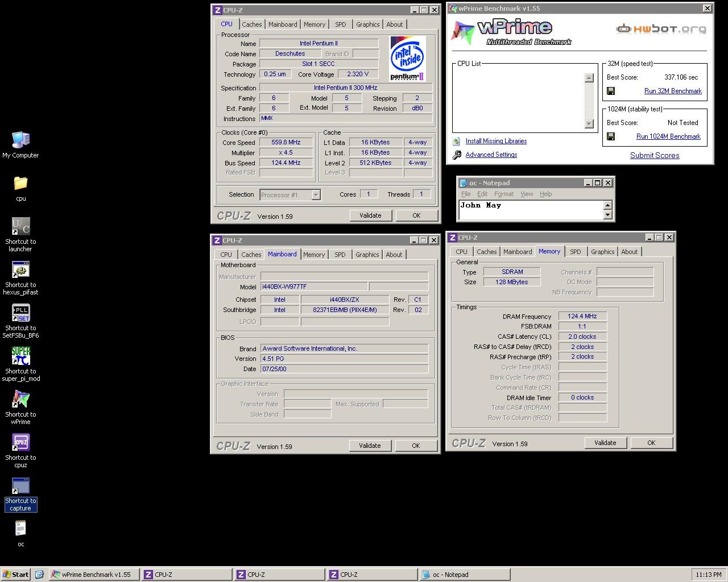Select the Shortcut to capture icon
Image resolution: width=728 pixels, height=582 pixels.
tap(20, 493)
